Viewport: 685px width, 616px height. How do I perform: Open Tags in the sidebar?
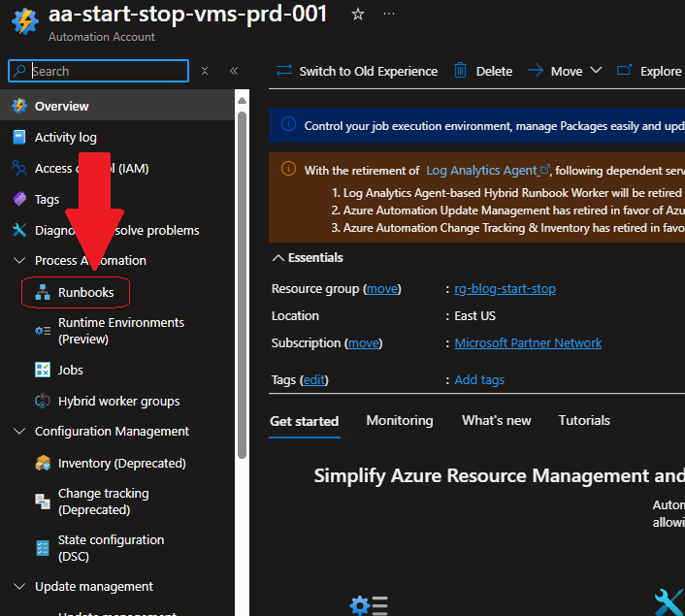coord(47,199)
